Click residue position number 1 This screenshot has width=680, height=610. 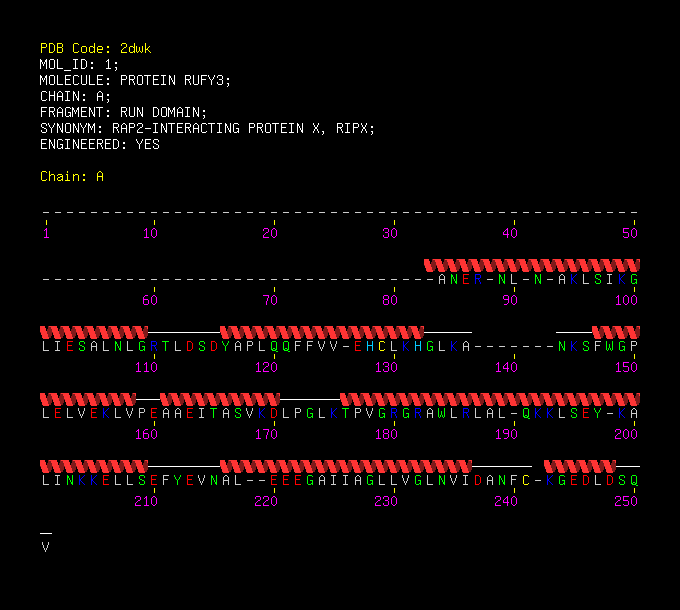pyautogui.click(x=46, y=233)
